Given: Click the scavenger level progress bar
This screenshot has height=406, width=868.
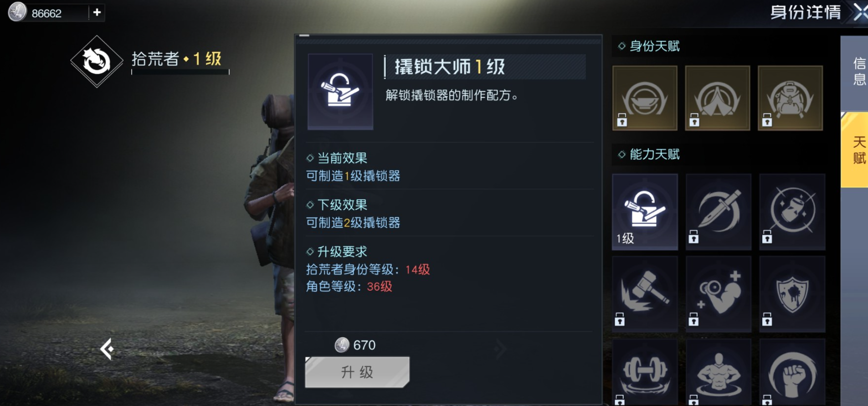Looking at the screenshot, I should 180,72.
